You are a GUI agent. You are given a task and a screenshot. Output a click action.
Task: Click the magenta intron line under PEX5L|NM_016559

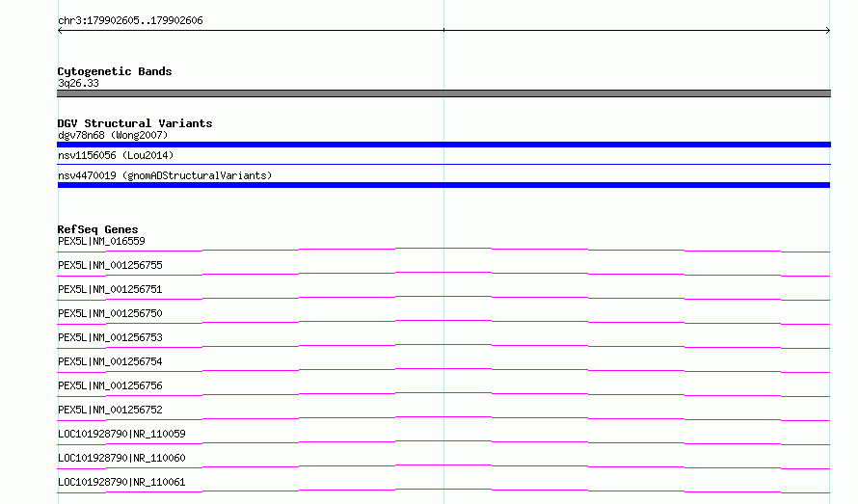pos(443,251)
